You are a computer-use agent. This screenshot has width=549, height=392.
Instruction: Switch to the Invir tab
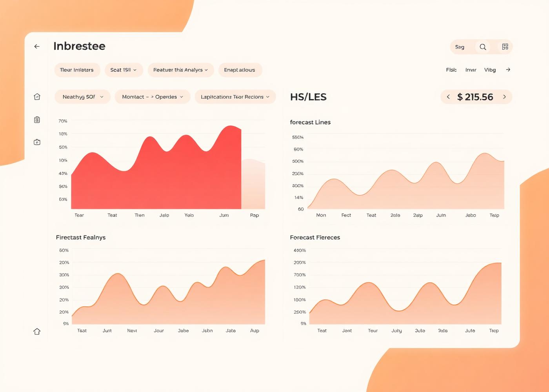click(x=471, y=70)
